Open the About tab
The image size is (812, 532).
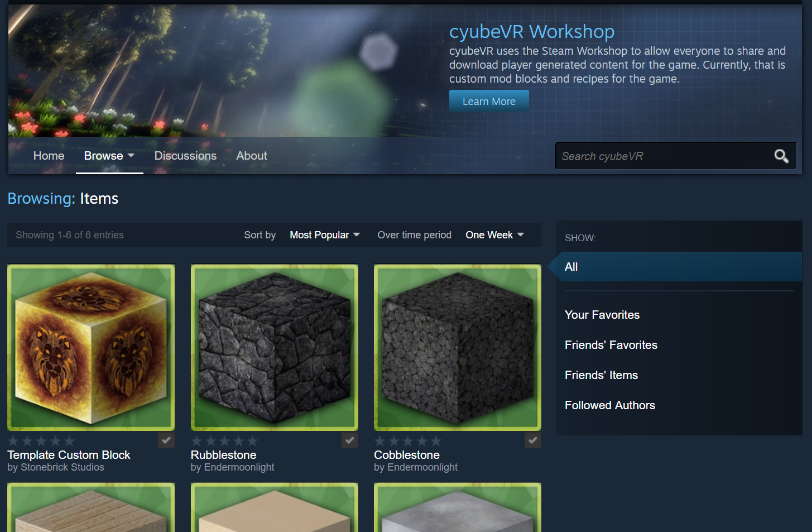tap(251, 156)
